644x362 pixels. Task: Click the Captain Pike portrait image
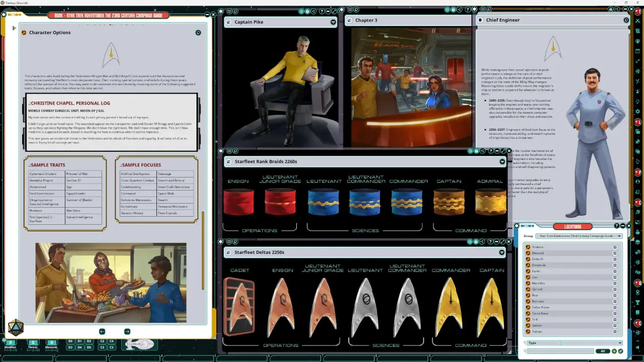[280, 88]
